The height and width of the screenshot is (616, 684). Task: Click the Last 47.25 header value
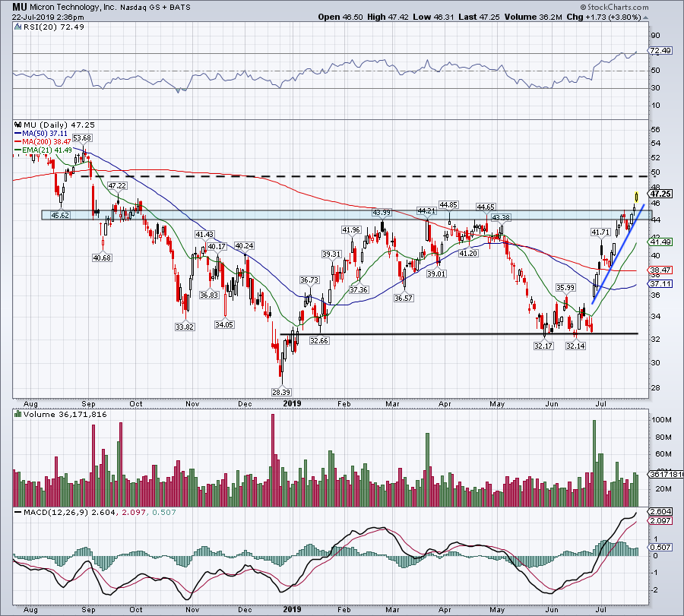[x=480, y=17]
